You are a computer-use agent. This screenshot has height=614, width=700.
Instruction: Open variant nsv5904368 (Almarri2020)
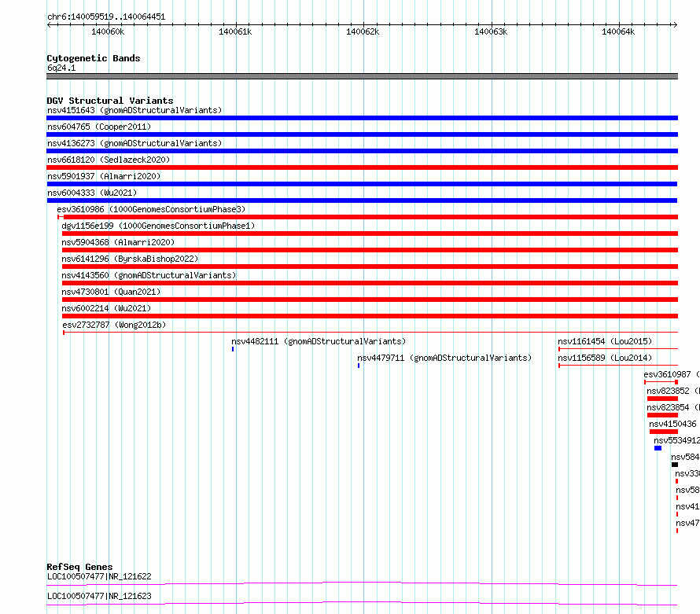pos(370,250)
